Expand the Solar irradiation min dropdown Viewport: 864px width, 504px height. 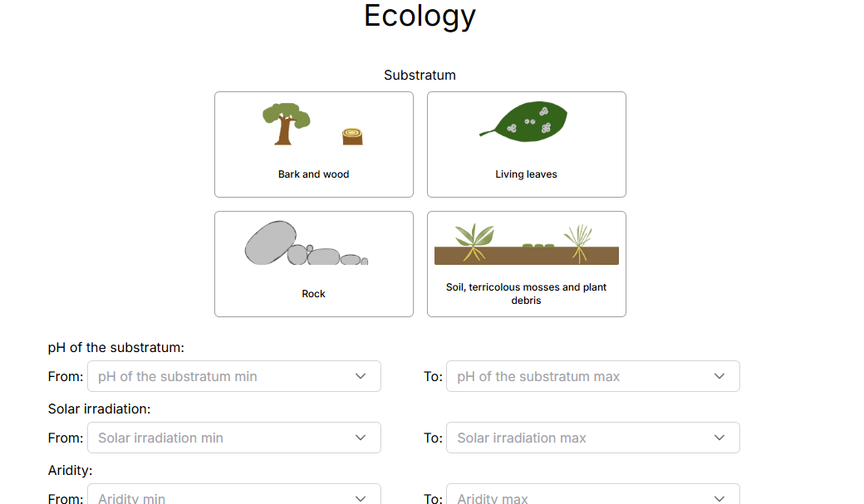(x=224, y=438)
